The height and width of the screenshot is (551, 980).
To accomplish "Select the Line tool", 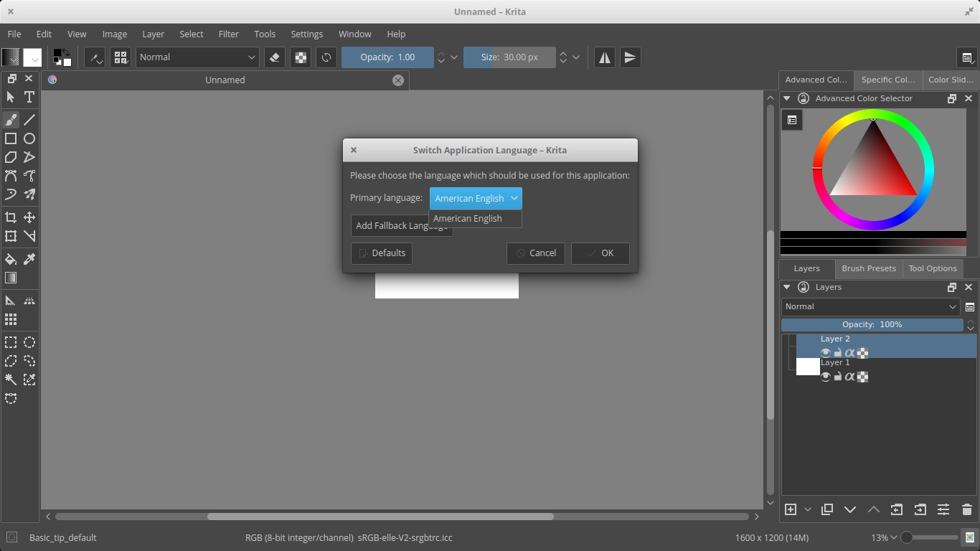I will [29, 120].
